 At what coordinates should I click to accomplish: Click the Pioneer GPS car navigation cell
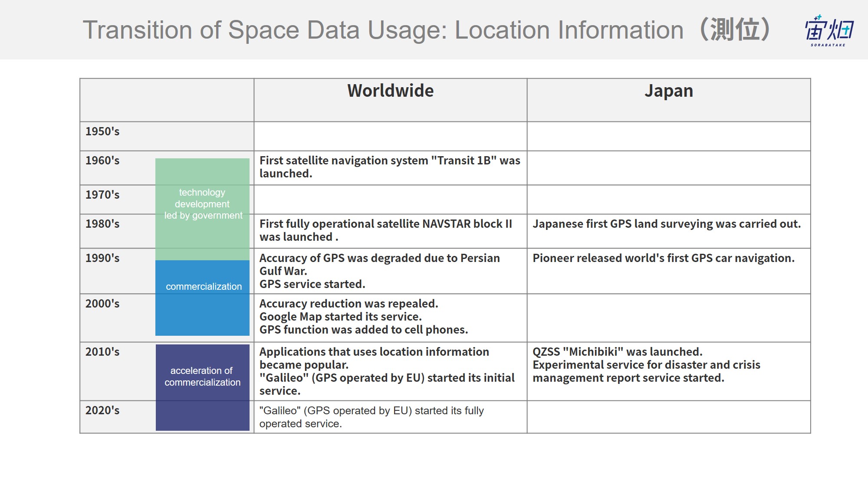[668, 271]
